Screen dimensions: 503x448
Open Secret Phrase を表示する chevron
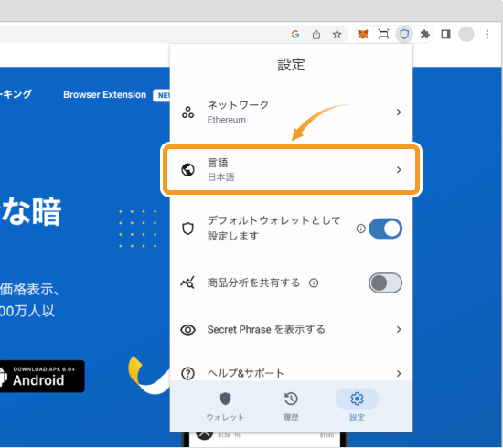click(x=399, y=330)
